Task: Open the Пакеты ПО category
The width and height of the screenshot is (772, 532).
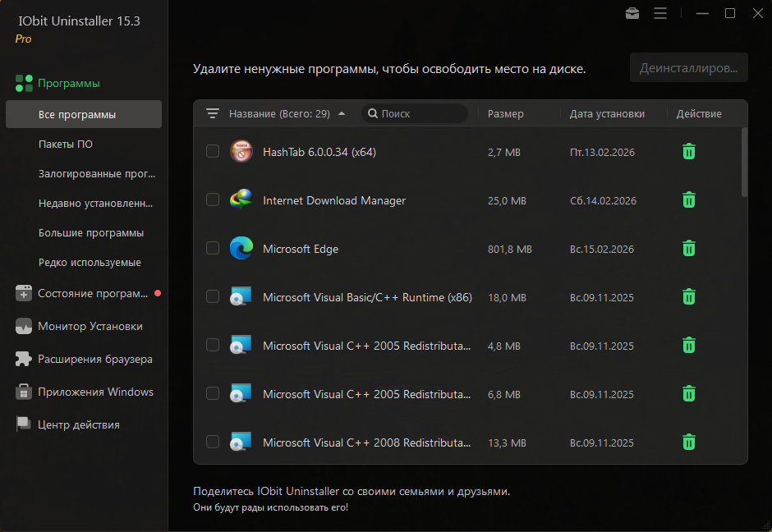Action: pyautogui.click(x=66, y=144)
